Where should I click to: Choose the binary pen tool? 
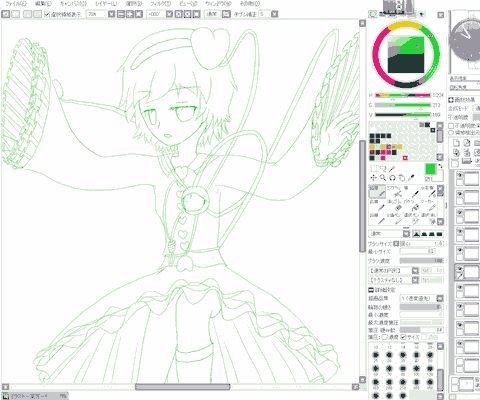(x=394, y=219)
